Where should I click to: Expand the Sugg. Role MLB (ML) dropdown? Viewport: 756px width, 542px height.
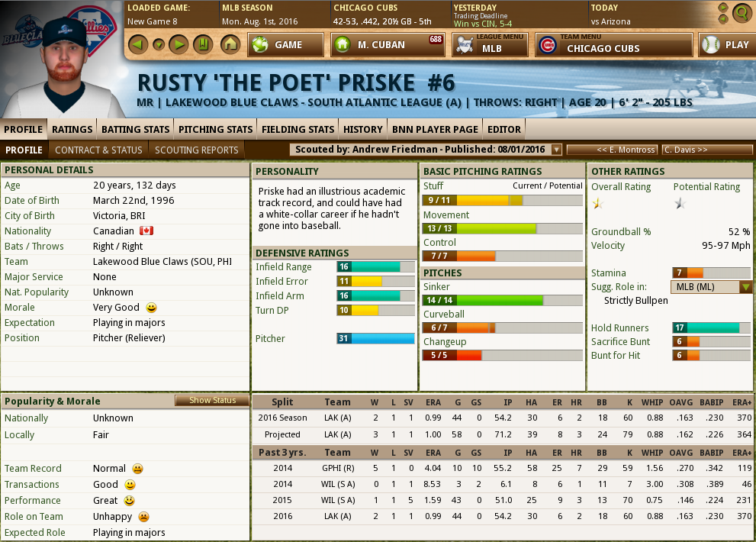(x=745, y=287)
